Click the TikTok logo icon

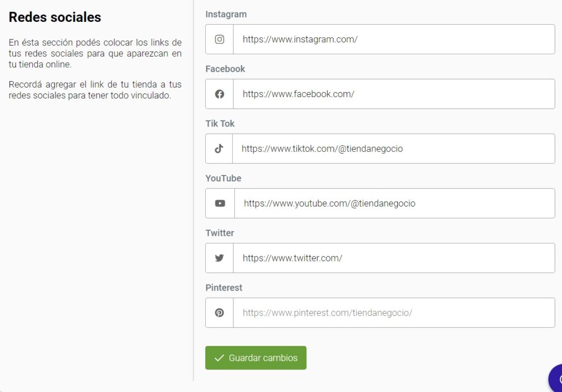pyautogui.click(x=219, y=149)
